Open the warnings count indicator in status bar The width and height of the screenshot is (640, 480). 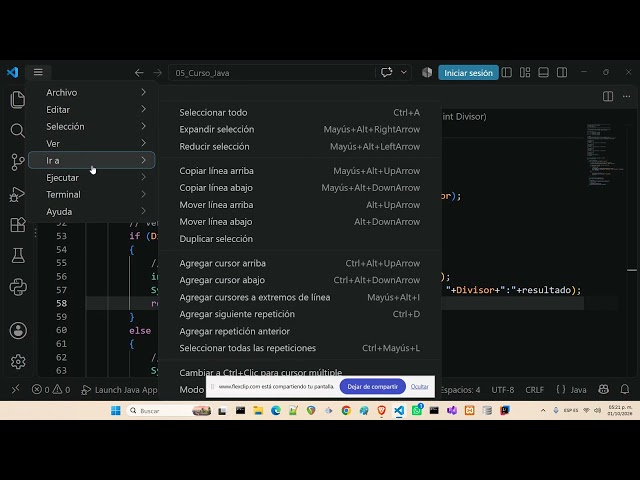(61, 390)
